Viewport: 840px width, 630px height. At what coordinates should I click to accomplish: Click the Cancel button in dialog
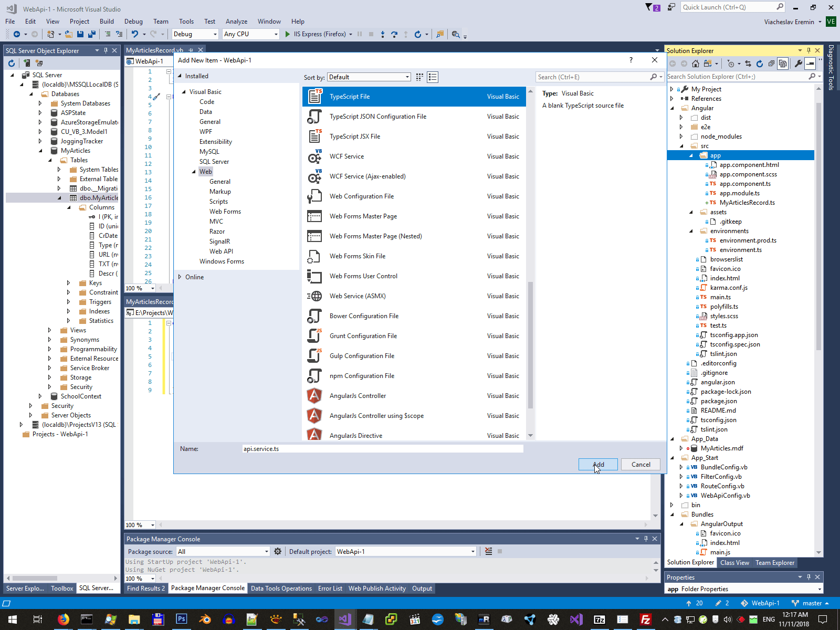[640, 465]
